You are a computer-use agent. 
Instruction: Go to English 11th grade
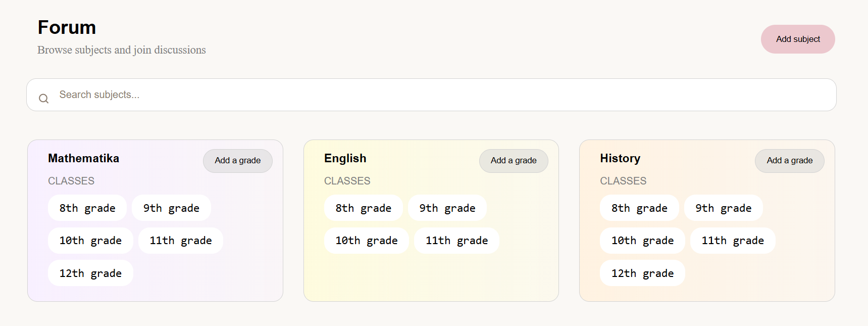456,241
